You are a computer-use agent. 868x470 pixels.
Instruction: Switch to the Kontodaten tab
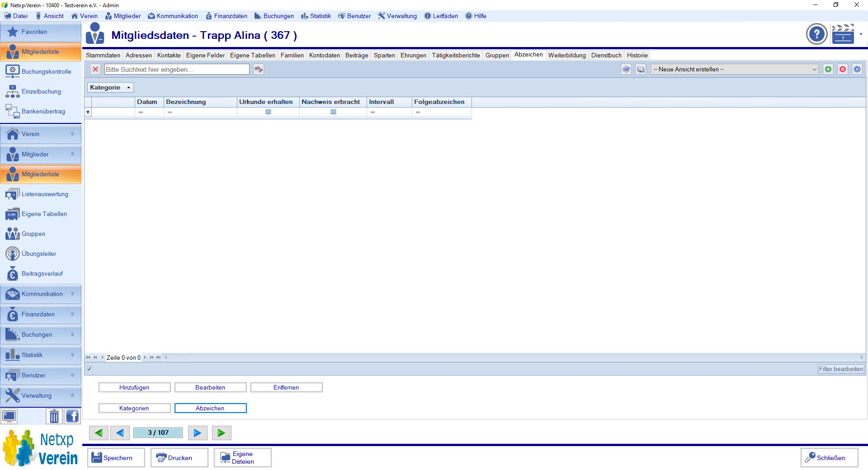pyautogui.click(x=325, y=55)
